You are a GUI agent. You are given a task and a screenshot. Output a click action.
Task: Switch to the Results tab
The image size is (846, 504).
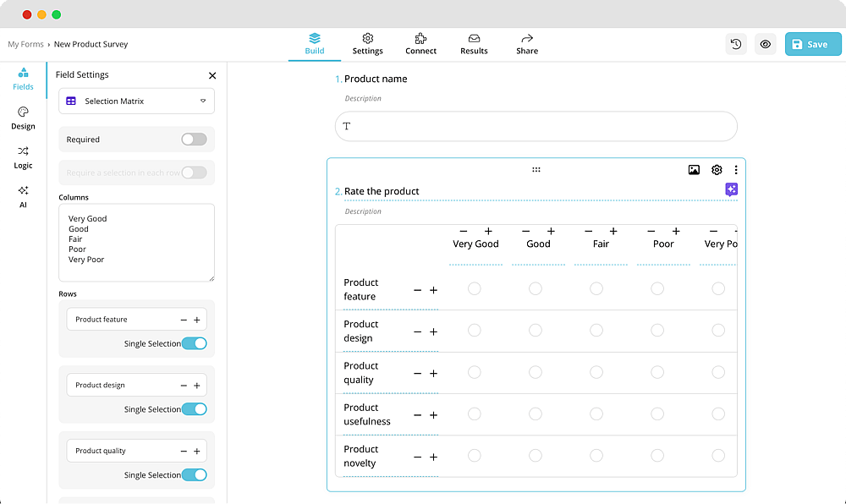474,44
